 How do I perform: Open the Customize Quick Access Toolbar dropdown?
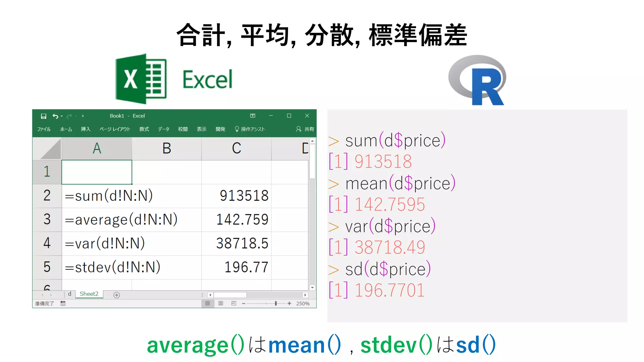pos(83,116)
